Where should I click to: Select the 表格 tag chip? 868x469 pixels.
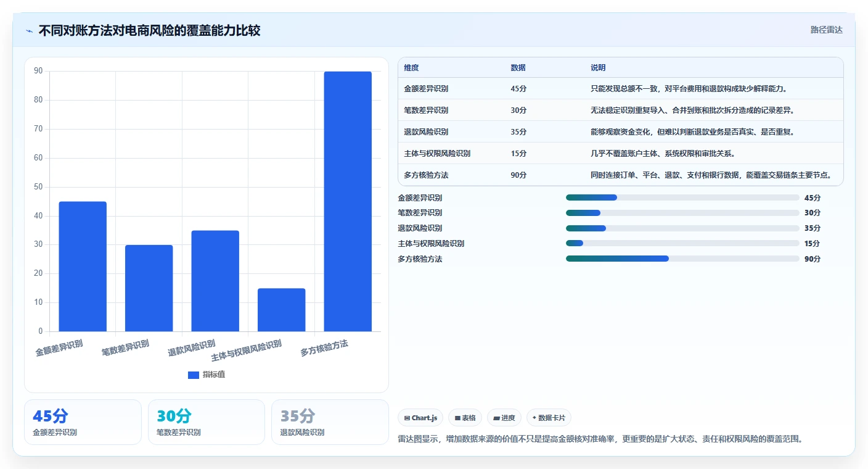[x=465, y=418]
